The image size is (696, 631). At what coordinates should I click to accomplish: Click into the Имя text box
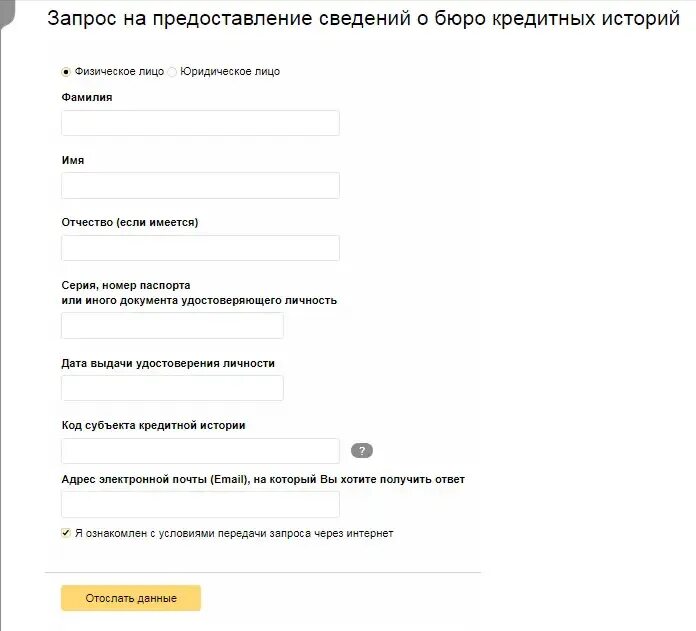[x=200, y=185]
